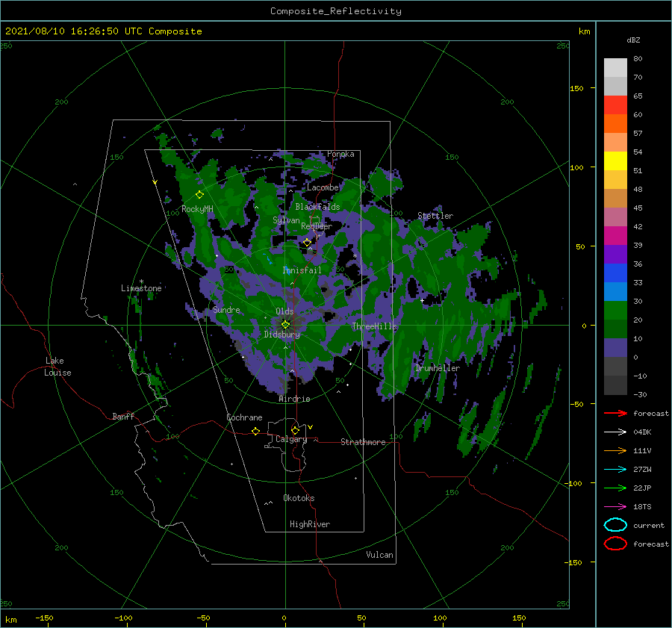Click the yellow v marker beside Calgary diamond
Viewport: 672px width, 628px height.
coord(311,427)
